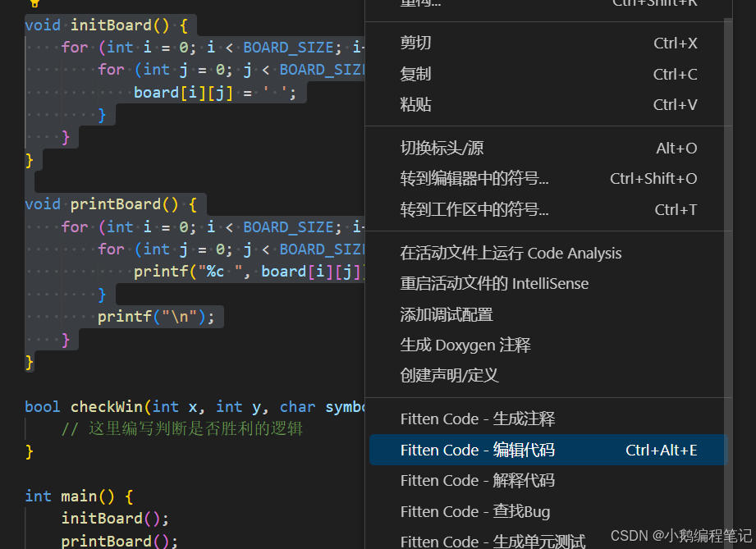Choose 剪切 from the context menu
Image resolution: width=756 pixels, height=549 pixels.
(x=548, y=43)
